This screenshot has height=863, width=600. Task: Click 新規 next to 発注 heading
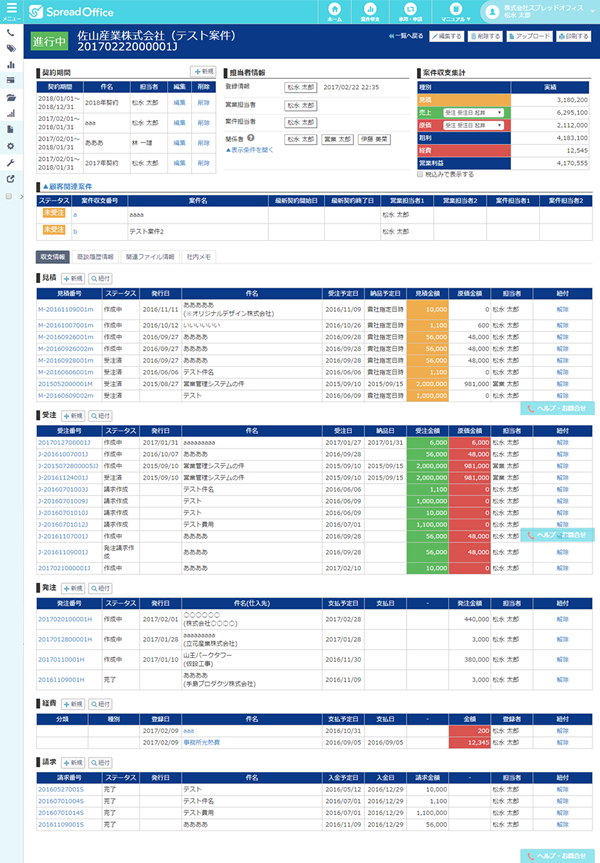[x=73, y=588]
